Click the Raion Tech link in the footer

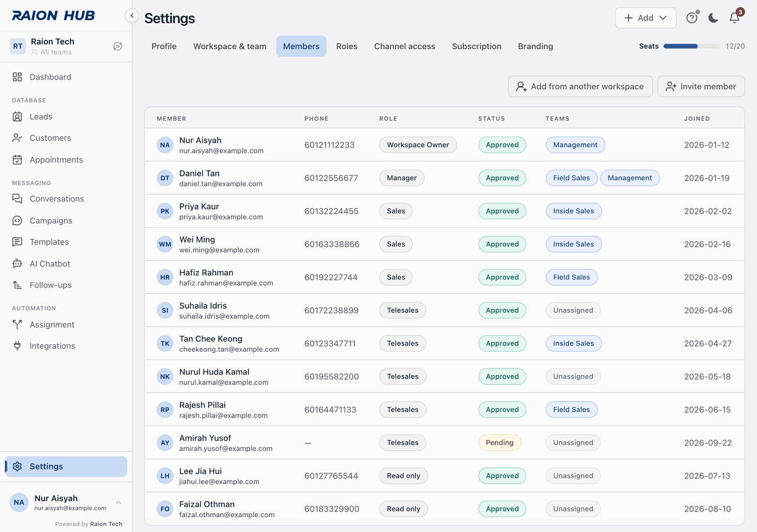coord(106,524)
